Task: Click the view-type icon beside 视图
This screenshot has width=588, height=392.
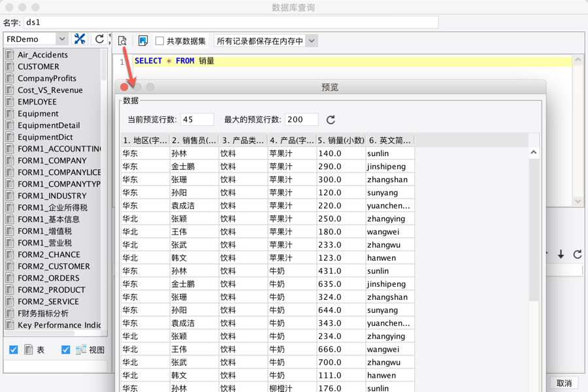Action: click(x=81, y=350)
